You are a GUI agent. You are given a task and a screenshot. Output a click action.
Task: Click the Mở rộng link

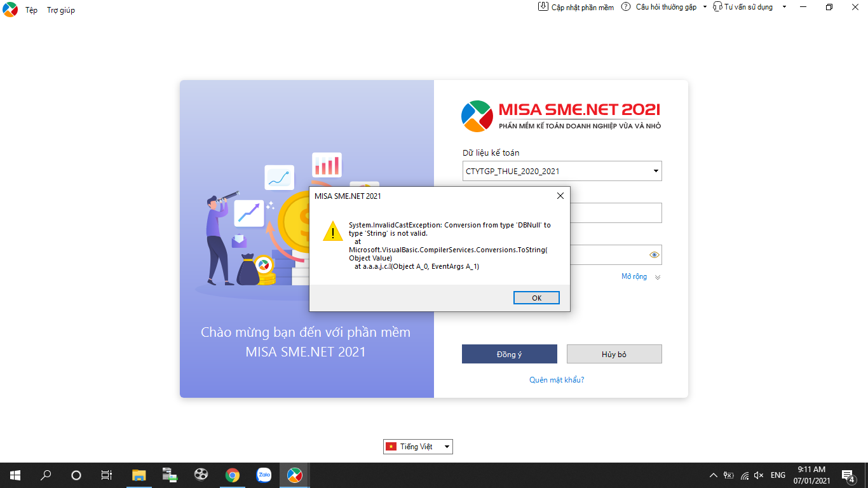click(634, 276)
